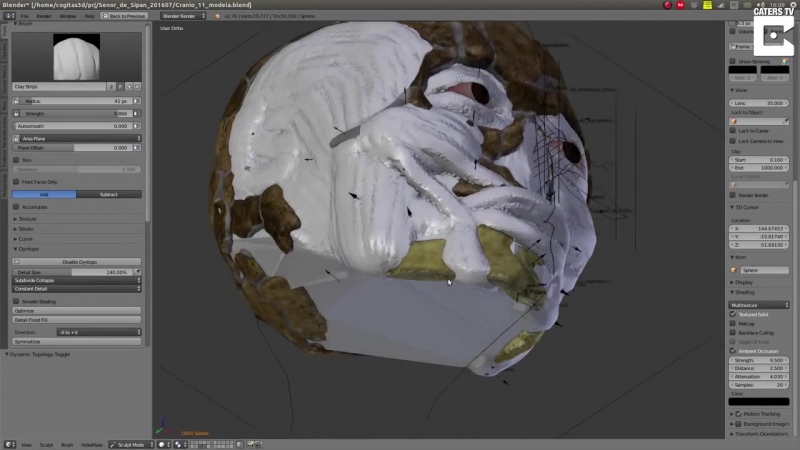The image size is (800, 450).
Task: Click the 3D View editor type icon
Action: click(x=9, y=445)
